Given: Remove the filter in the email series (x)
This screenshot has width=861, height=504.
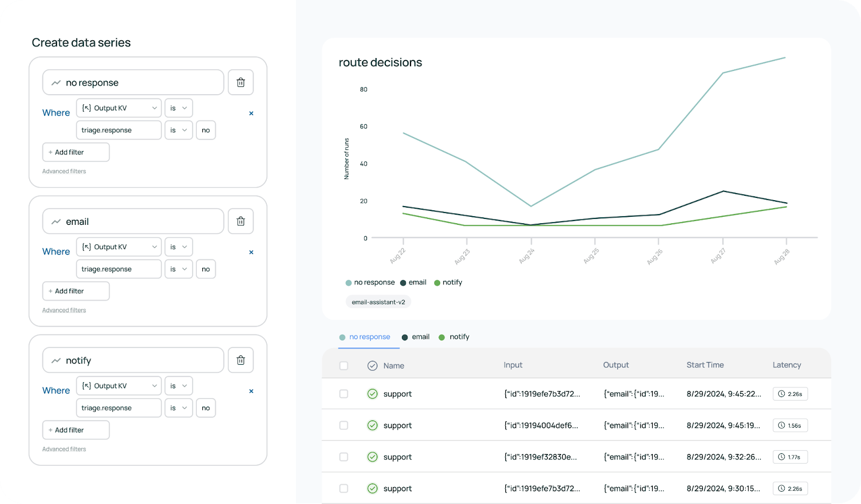Looking at the screenshot, I should click(x=251, y=252).
